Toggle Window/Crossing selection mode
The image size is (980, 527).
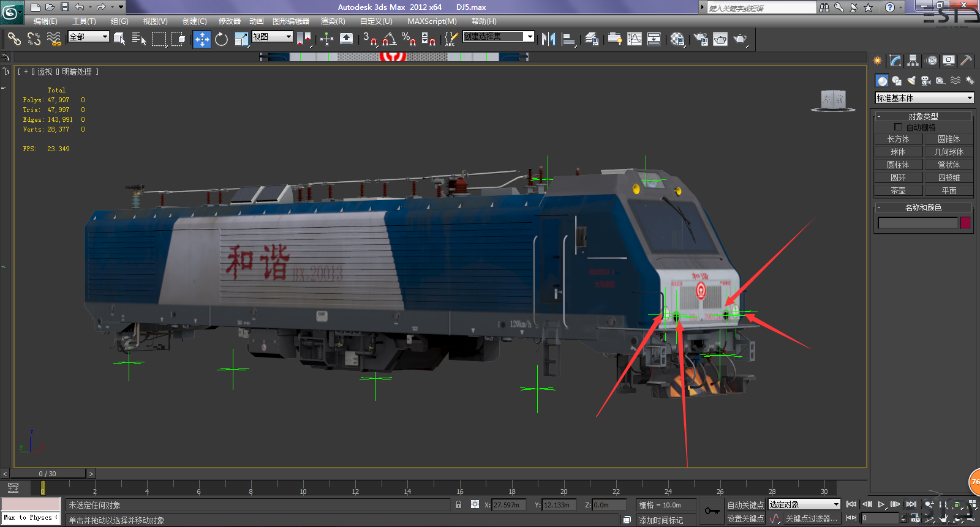click(178, 39)
